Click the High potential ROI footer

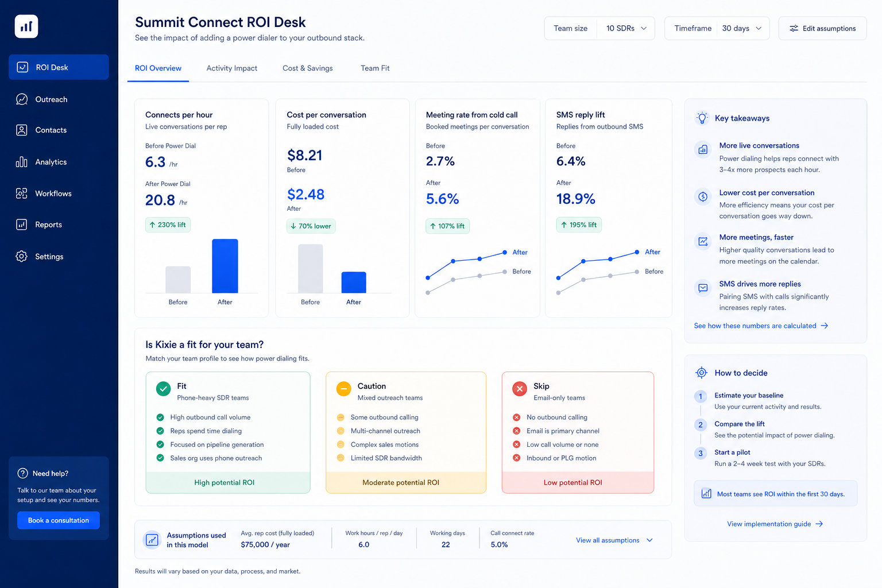228,482
